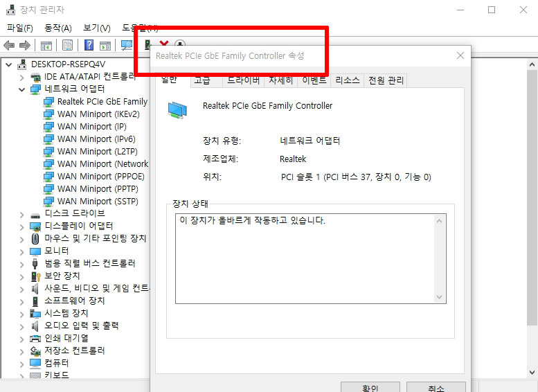Image resolution: width=538 pixels, height=392 pixels.
Task: Expand the 시스템 장치 node
Action: pyautogui.click(x=22, y=314)
